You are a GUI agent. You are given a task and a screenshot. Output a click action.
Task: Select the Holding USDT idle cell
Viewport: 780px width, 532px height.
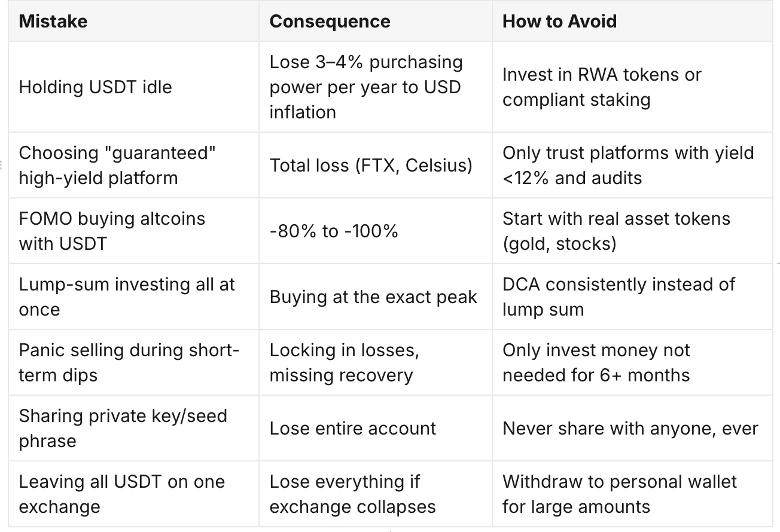(133, 87)
